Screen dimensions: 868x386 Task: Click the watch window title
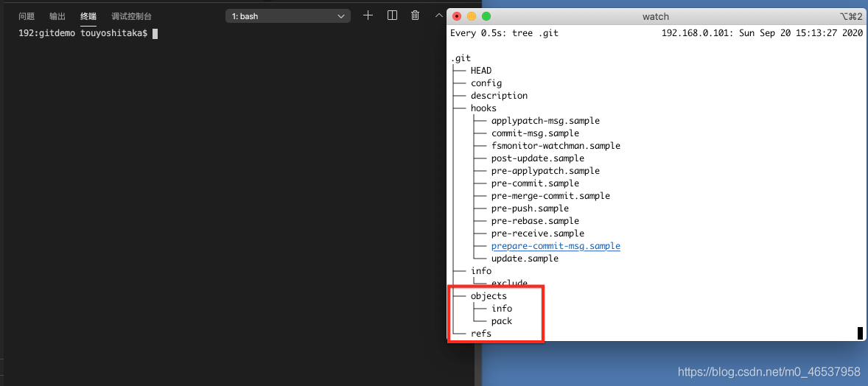[x=656, y=17]
